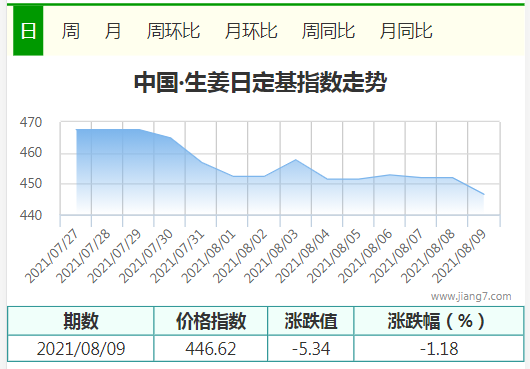
Task: Open the 月同比 tab
Action: (406, 31)
